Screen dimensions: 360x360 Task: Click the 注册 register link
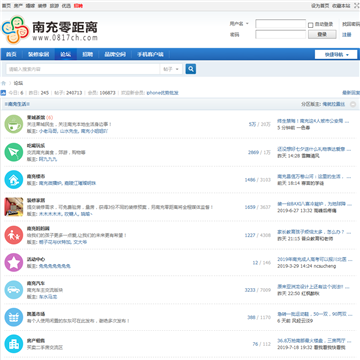click(347, 35)
